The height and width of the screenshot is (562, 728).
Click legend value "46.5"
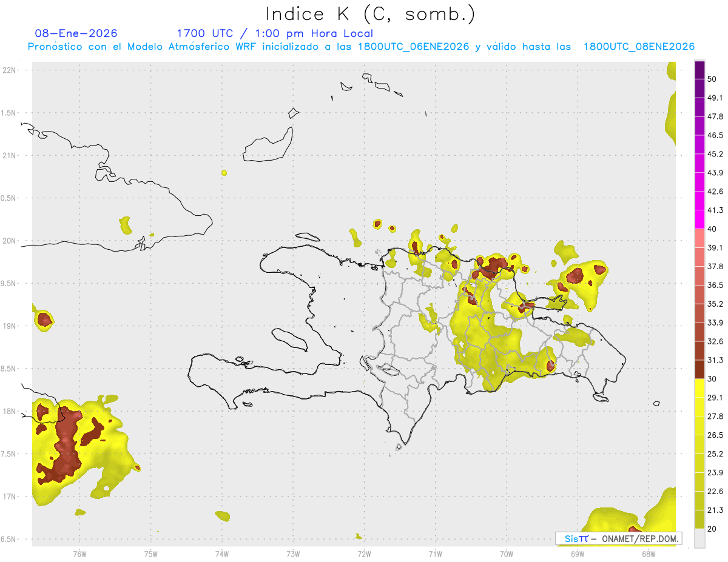coord(715,135)
